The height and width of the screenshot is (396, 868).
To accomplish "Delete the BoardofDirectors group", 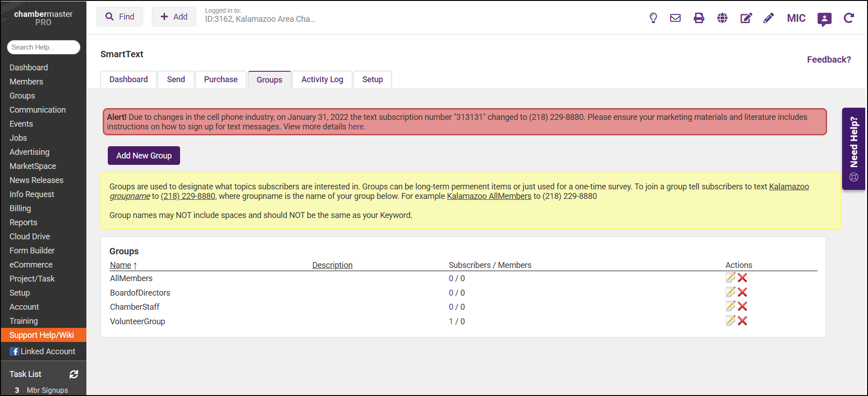I will point(743,292).
